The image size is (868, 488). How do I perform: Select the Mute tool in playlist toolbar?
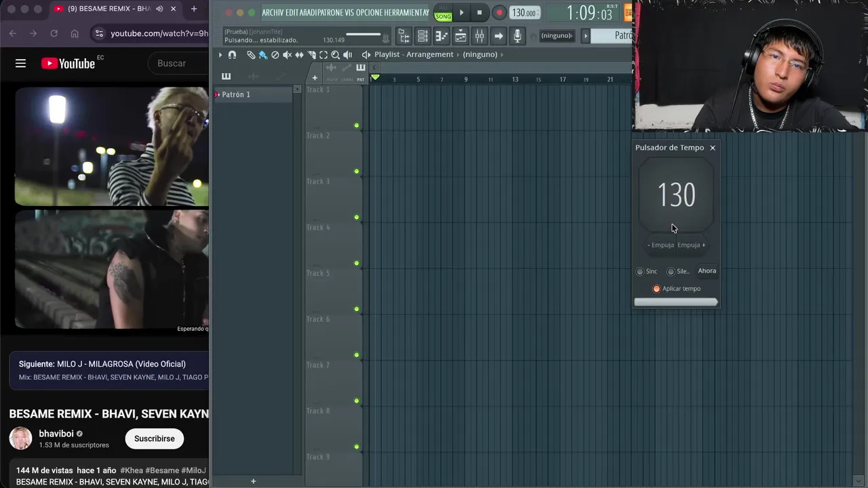point(288,55)
